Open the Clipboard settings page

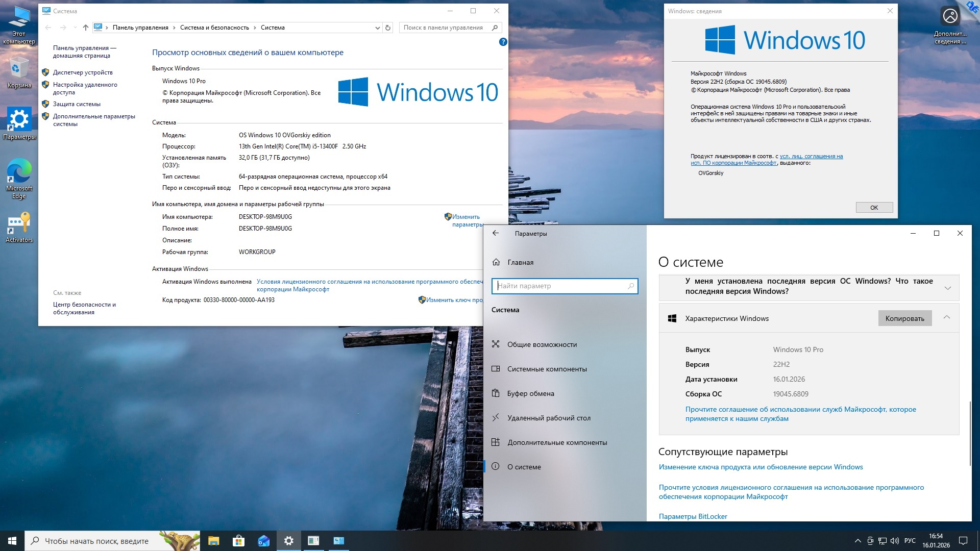pos(530,393)
